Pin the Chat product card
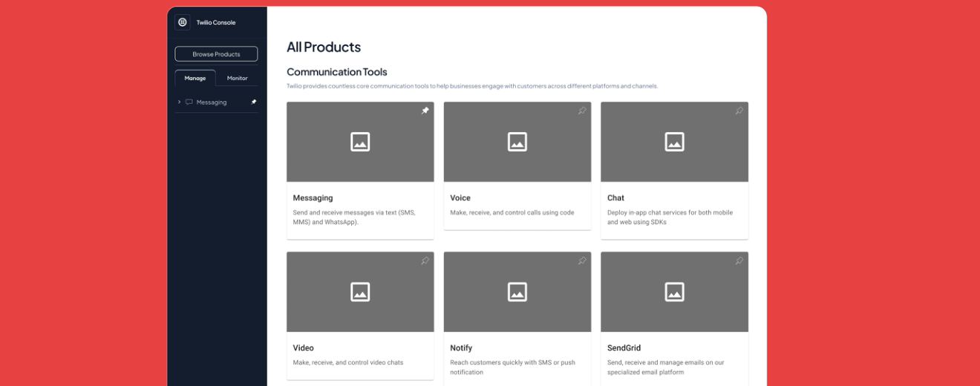980x386 pixels. tap(739, 111)
